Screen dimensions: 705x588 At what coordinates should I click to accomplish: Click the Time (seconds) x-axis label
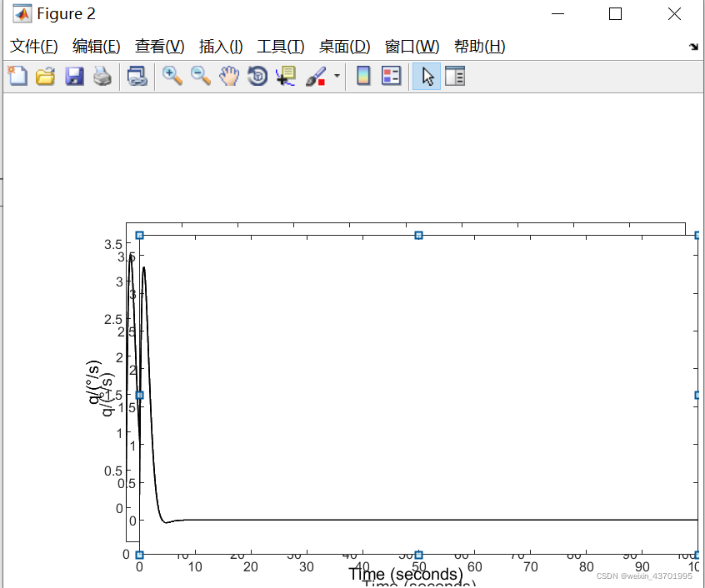(406, 575)
